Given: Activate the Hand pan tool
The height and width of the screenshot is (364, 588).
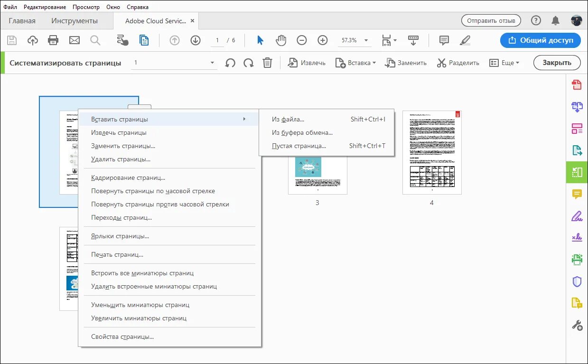Looking at the screenshot, I should [281, 40].
